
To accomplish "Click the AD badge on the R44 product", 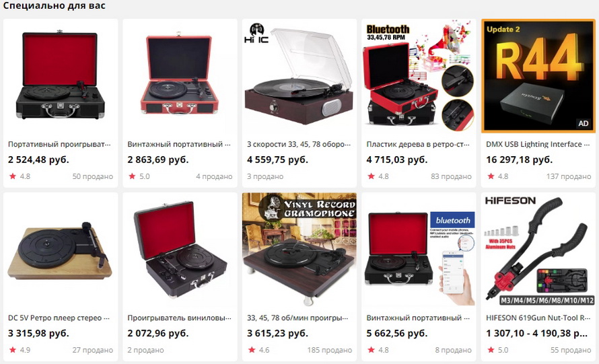I will (x=583, y=123).
